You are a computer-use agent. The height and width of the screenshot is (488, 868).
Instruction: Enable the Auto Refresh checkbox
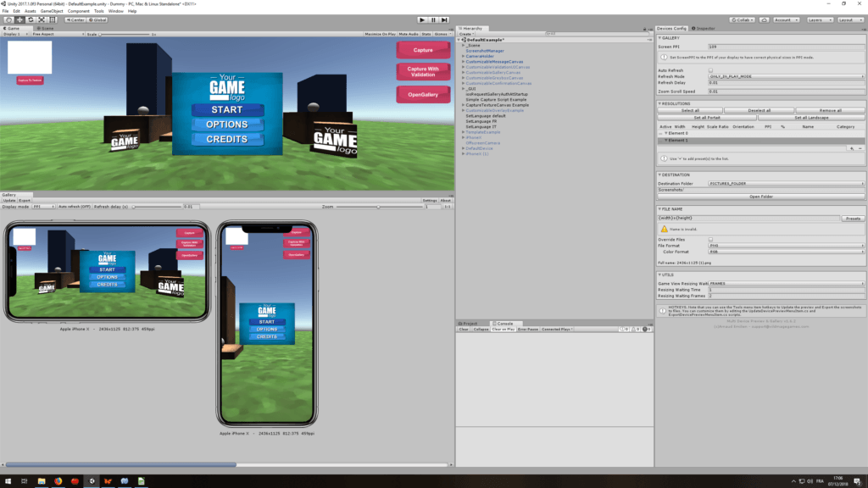(x=710, y=70)
